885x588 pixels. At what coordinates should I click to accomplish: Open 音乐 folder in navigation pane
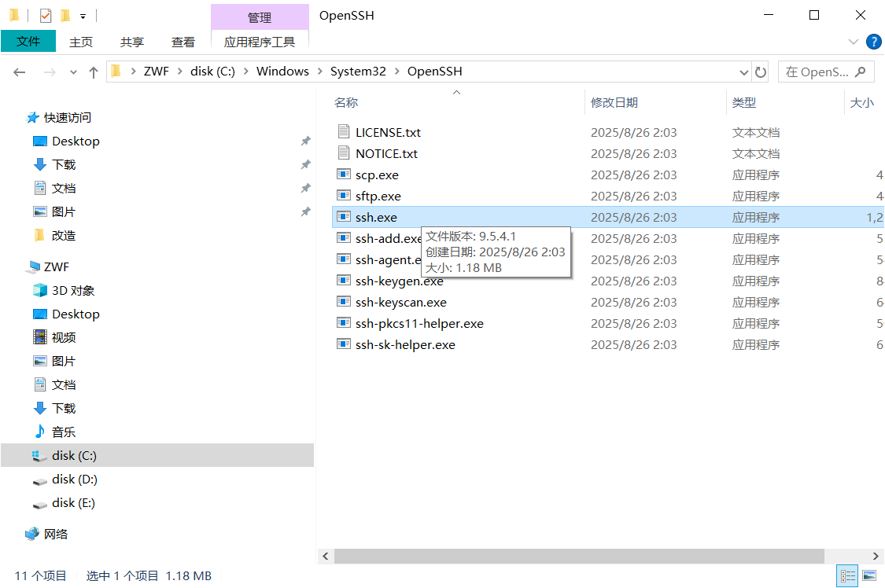[x=64, y=432]
